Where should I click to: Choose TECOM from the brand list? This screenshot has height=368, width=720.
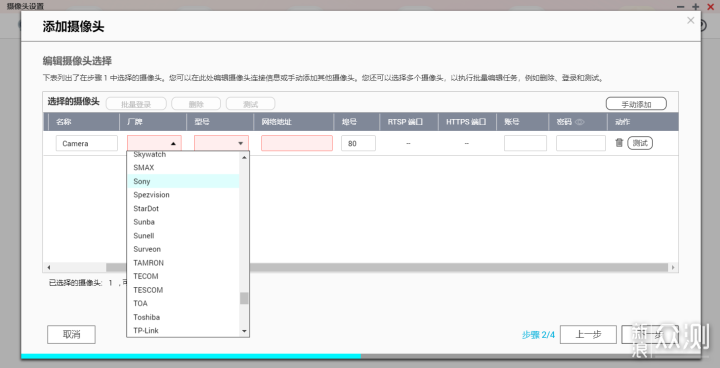coord(183,276)
